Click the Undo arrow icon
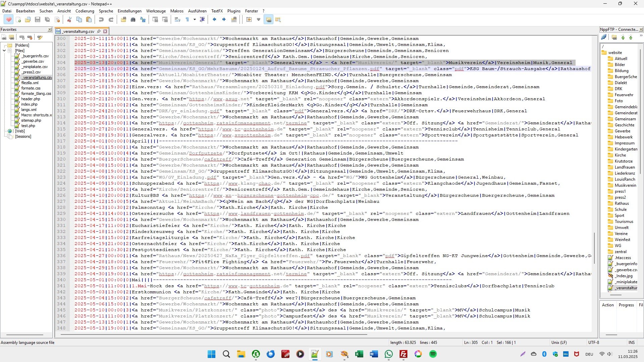This screenshot has width=644, height=362. (x=101, y=20)
